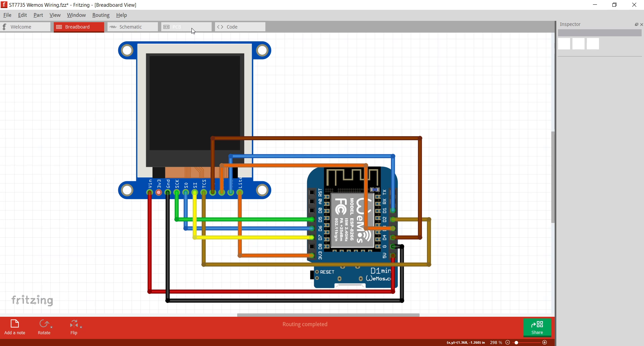Screen dimensions: 644x346
Task: Click the Routing completed status message
Action: [x=305, y=324]
